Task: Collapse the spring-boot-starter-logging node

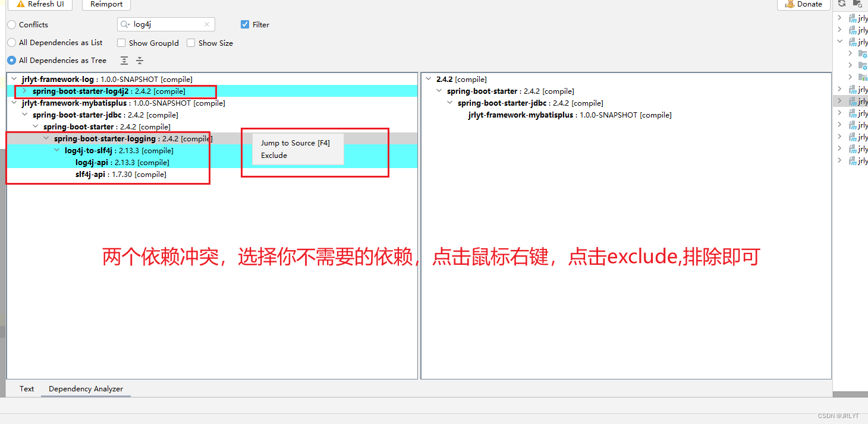Action: pyautogui.click(x=46, y=138)
